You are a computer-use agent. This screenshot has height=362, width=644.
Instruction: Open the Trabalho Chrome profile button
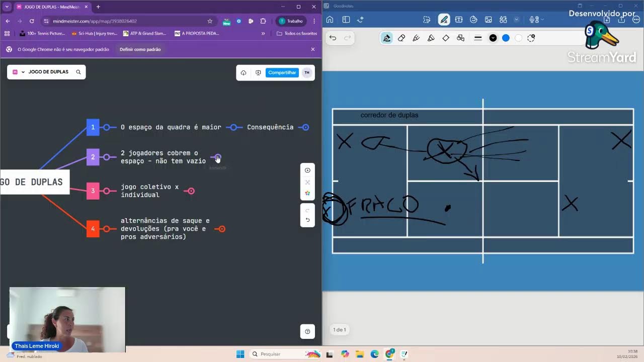291,21
